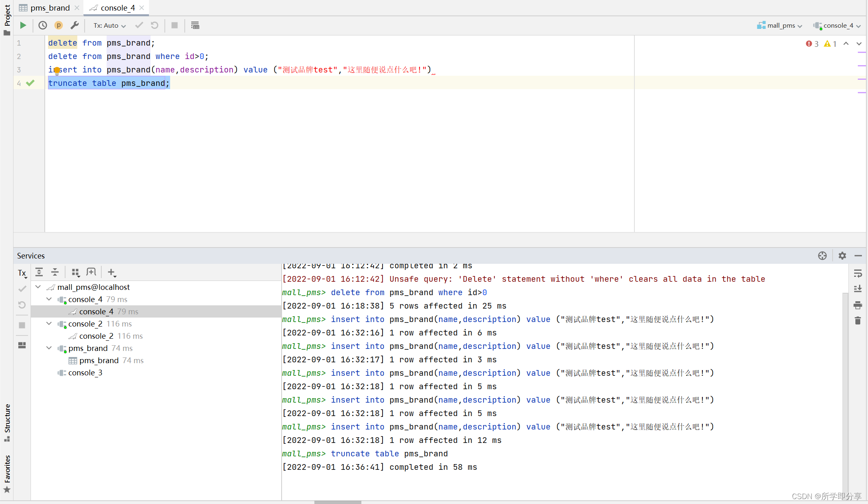Click the CSDN @所学即分享 watermark link
The width and height of the screenshot is (868, 504).
(x=826, y=496)
